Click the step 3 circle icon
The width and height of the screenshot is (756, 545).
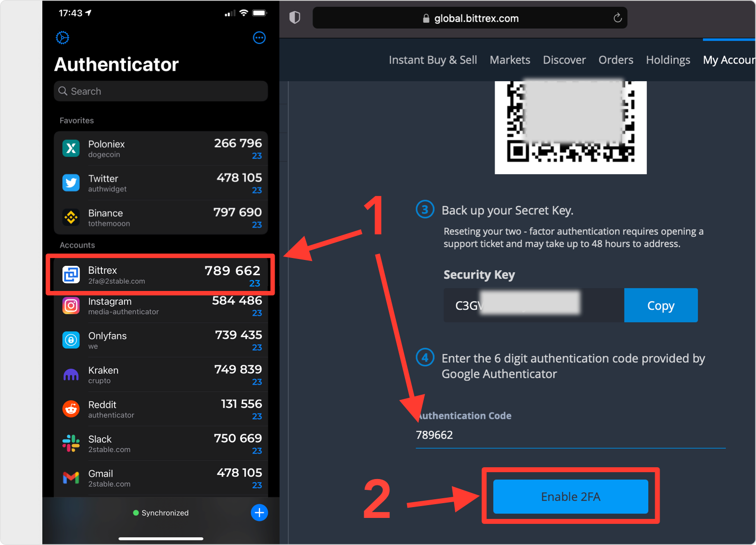[x=425, y=210]
